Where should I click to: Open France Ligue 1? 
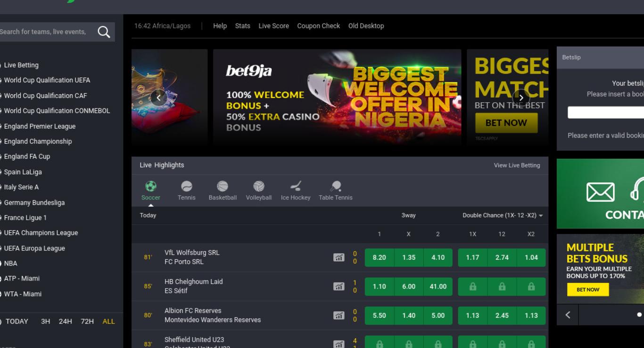pos(25,217)
